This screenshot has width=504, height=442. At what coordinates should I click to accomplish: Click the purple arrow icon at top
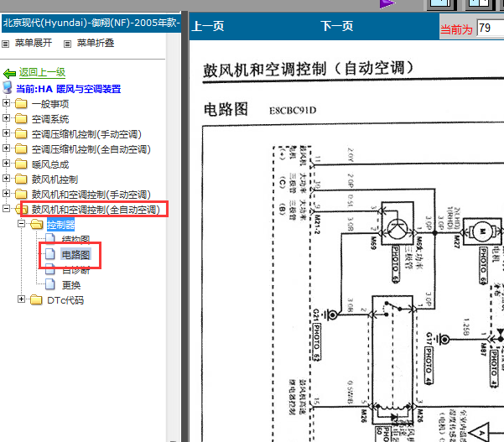click(x=387, y=4)
